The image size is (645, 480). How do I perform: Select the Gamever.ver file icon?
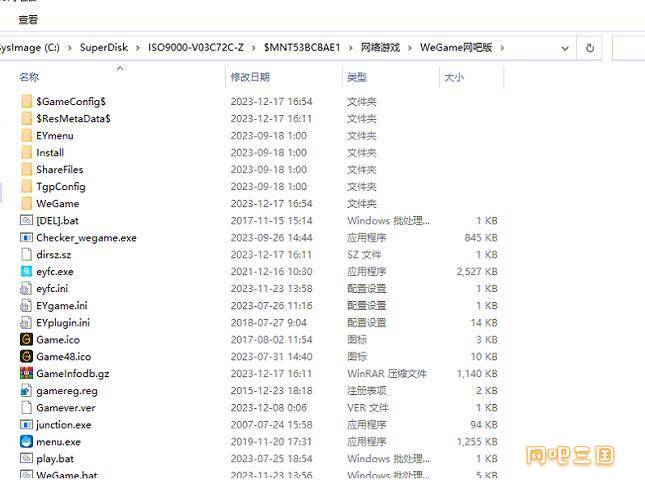26,408
